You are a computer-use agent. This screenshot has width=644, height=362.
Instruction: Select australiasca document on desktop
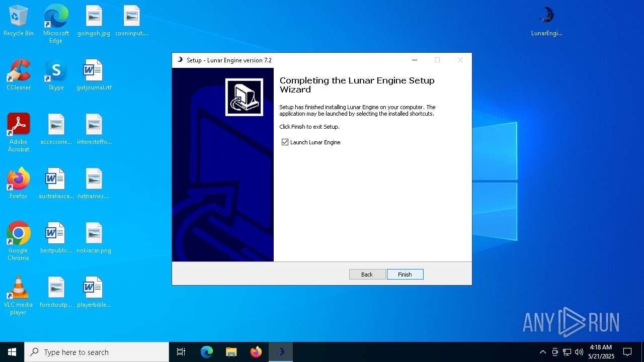click(x=56, y=184)
